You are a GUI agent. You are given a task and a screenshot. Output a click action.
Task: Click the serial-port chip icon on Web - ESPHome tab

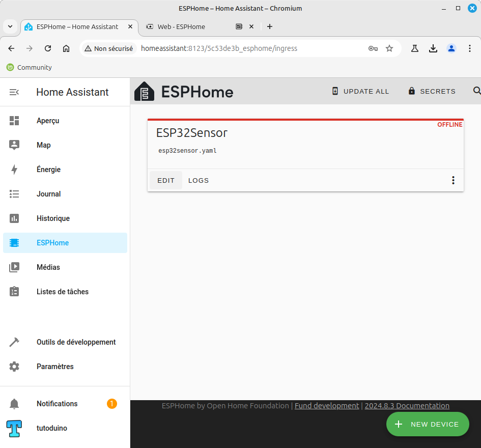tap(239, 26)
